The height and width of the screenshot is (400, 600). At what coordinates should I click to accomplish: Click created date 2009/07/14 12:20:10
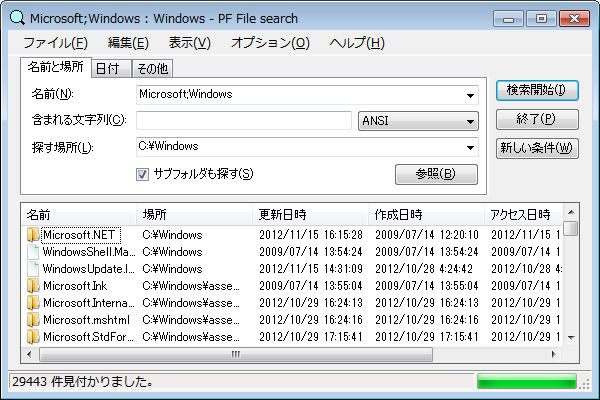(427, 235)
